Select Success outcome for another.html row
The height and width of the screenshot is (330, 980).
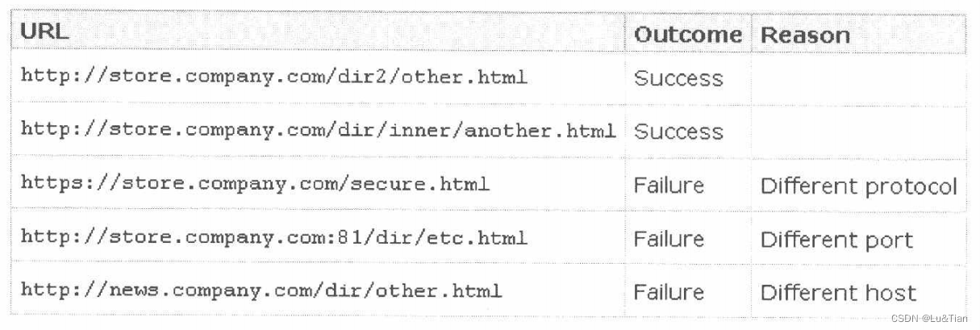[x=678, y=132]
